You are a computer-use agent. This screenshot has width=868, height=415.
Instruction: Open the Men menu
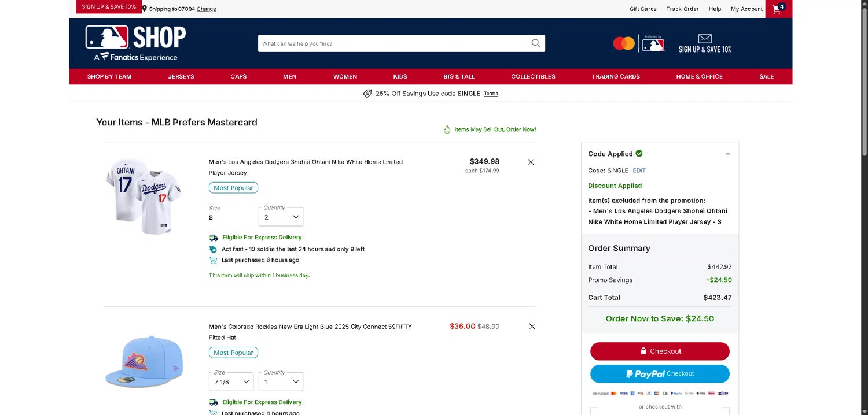(x=290, y=76)
